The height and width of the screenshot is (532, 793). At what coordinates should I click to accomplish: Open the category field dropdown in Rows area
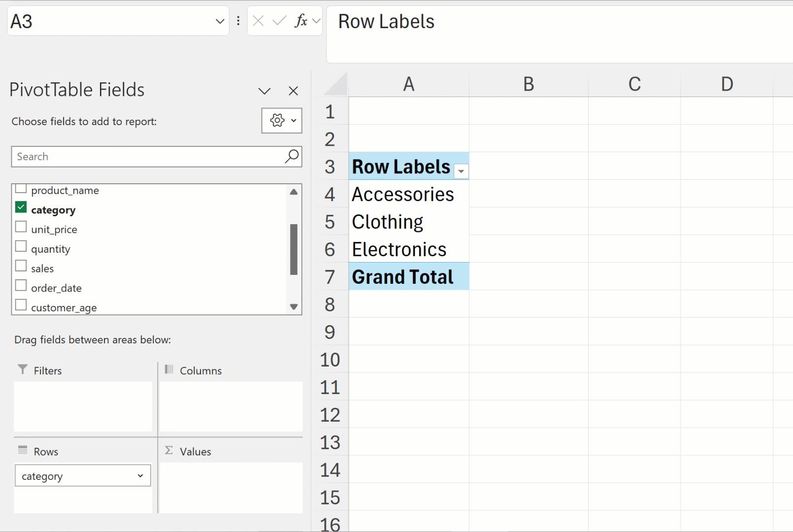point(140,476)
